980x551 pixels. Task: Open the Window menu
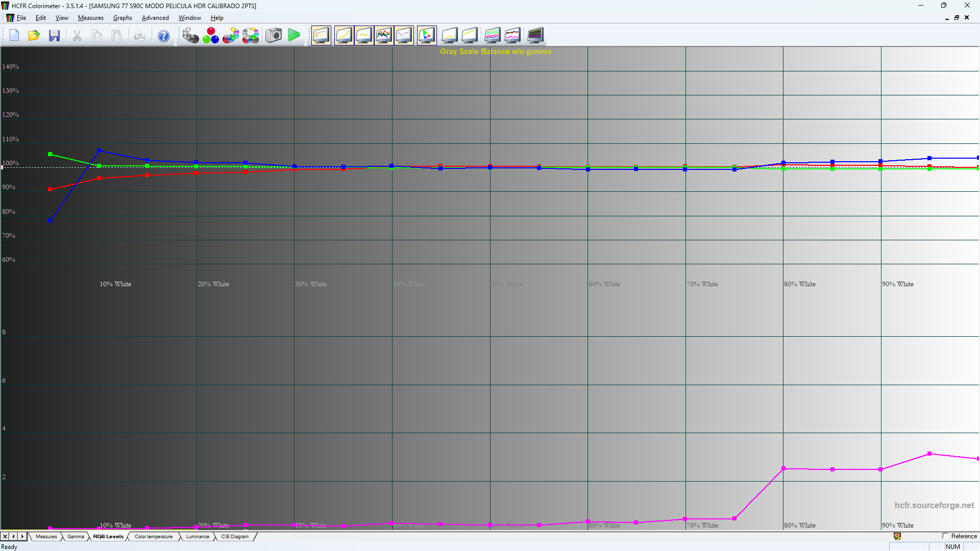tap(189, 17)
